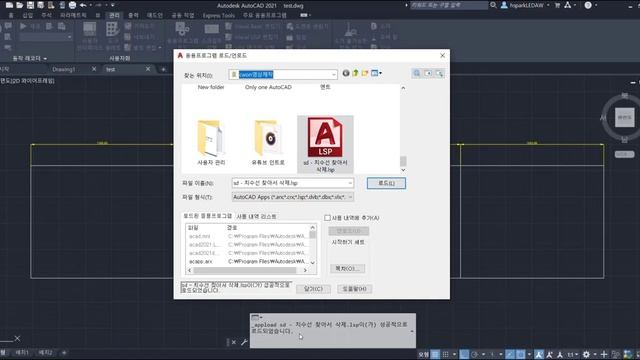Click the Back navigation icon in the load dialog
This screenshot has height=360, width=640.
point(346,73)
